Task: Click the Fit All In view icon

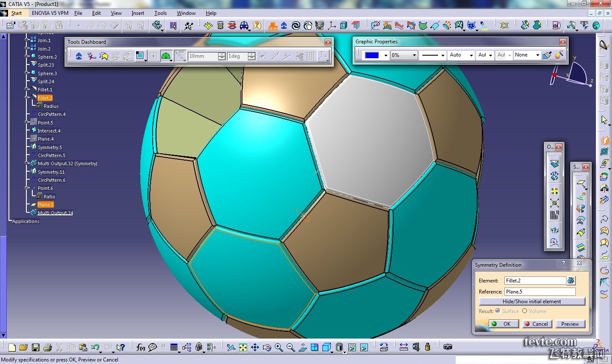Action: pos(243,347)
